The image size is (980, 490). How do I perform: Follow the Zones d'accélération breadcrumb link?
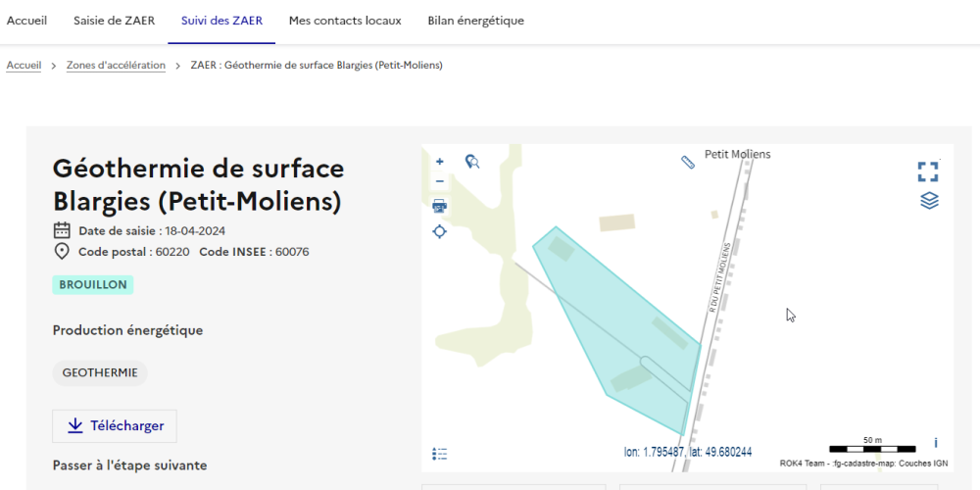pyautogui.click(x=116, y=66)
